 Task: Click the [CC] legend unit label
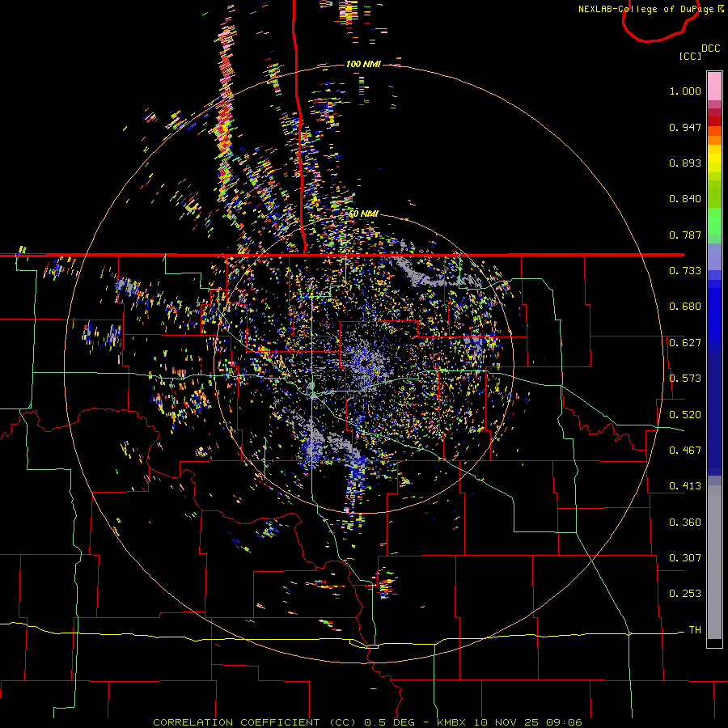click(x=690, y=56)
